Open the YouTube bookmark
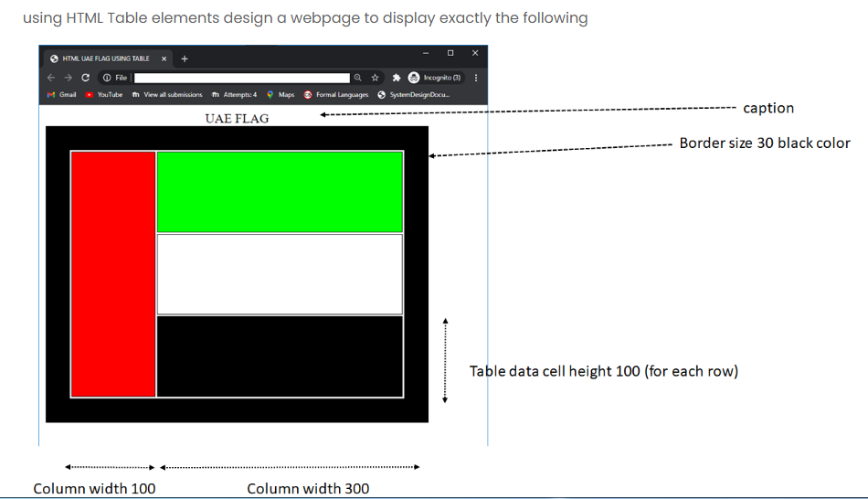 tap(104, 95)
